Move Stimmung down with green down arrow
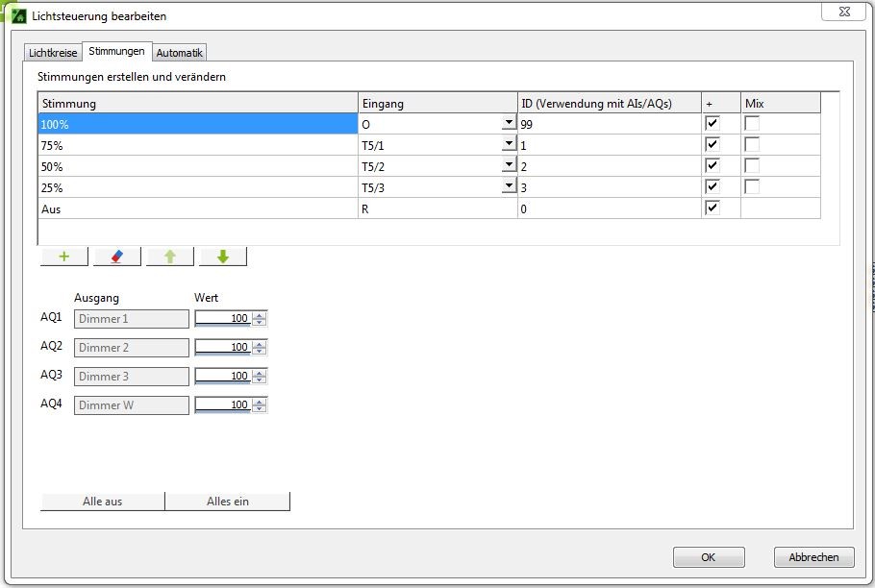The image size is (875, 588). click(223, 257)
